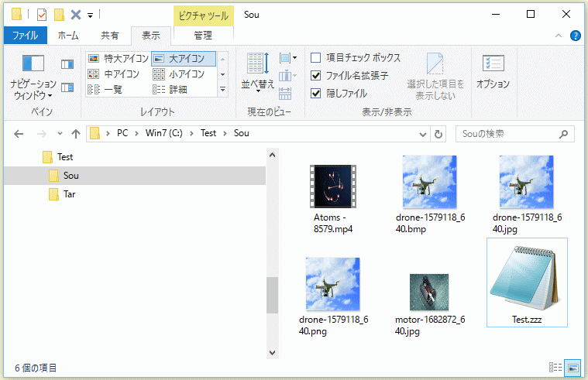Click Win7 (C:) in the breadcrumb
Image resolution: width=588 pixels, height=380 pixels.
click(164, 133)
